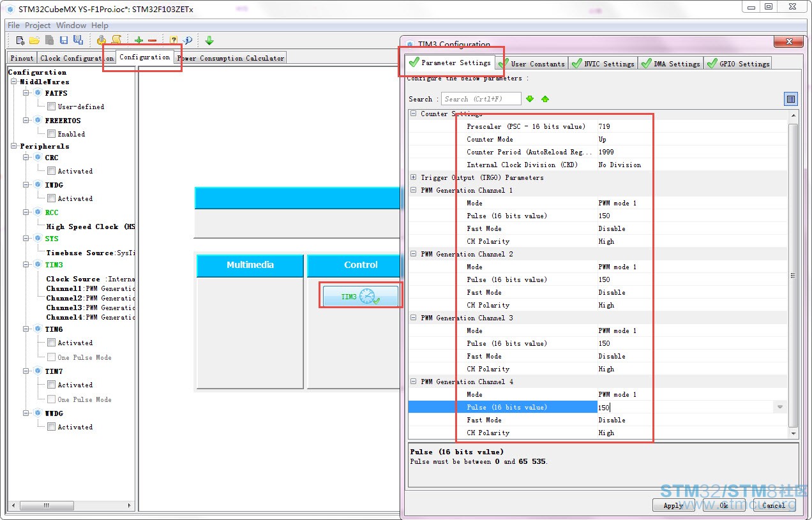Click the Generate Code gear icon

(101, 40)
